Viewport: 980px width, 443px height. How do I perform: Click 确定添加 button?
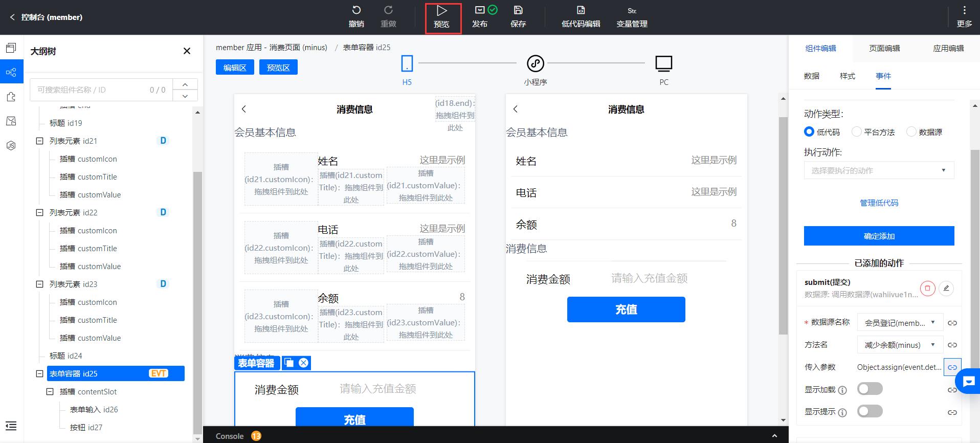tap(879, 236)
